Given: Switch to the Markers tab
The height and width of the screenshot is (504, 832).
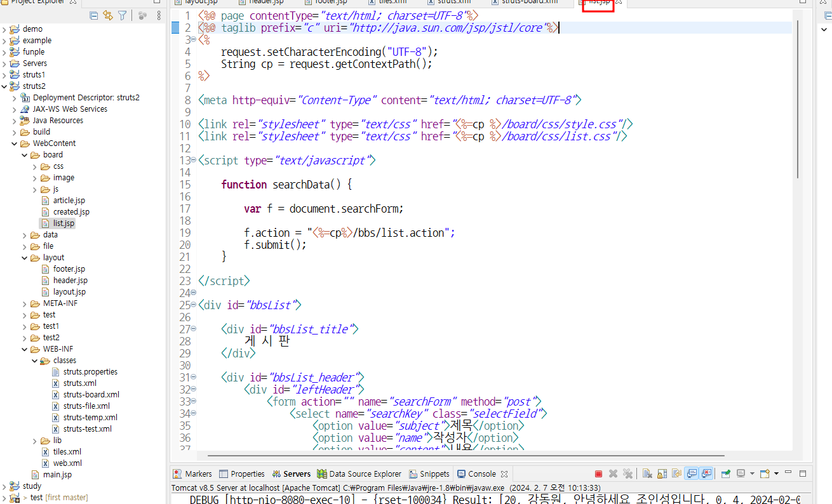Looking at the screenshot, I should coord(192,474).
